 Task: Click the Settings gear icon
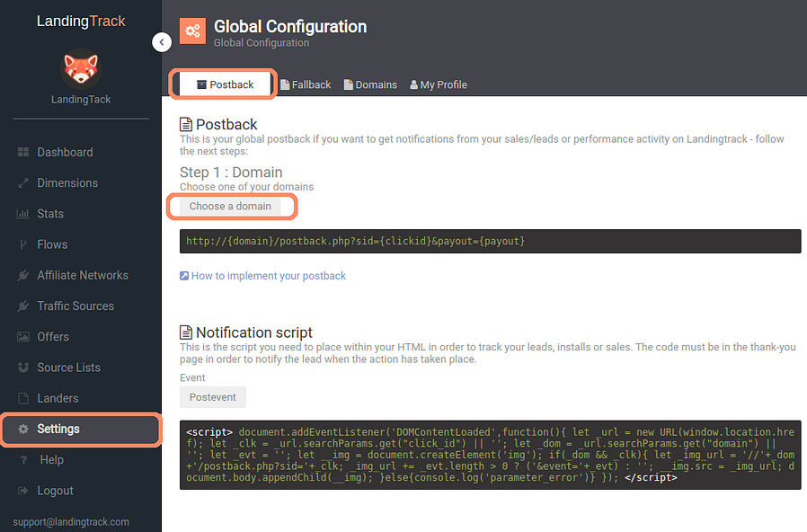click(x=23, y=429)
